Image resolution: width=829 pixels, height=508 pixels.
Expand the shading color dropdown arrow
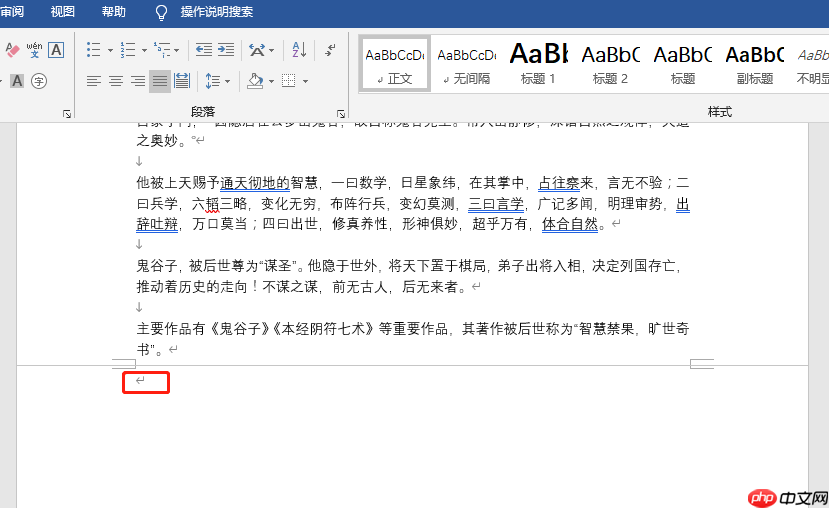click(x=271, y=81)
